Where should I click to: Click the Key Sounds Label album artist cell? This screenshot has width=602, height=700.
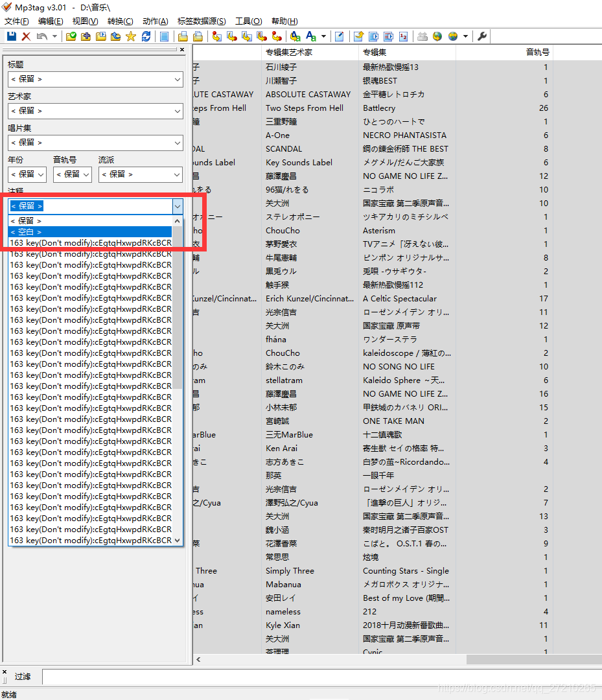click(299, 163)
